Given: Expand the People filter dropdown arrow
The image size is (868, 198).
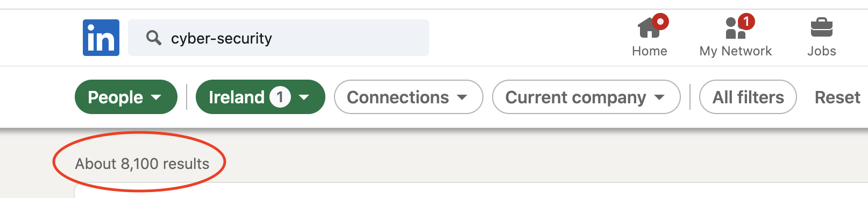Looking at the screenshot, I should (x=156, y=97).
